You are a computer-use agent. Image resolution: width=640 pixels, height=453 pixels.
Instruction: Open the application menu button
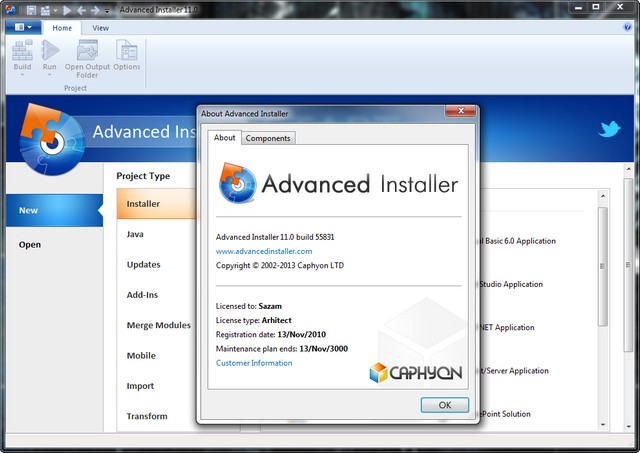point(23,27)
